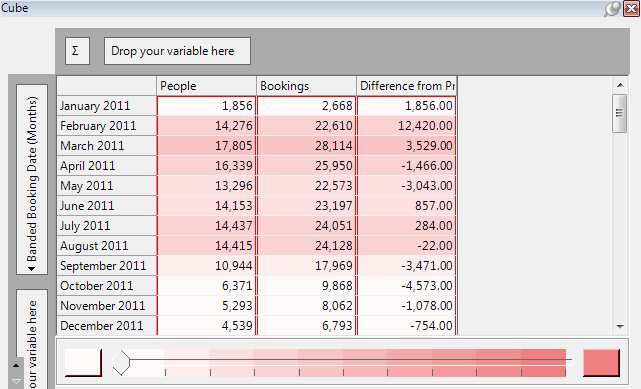
Task: Click People cell 13,296
Action: (x=206, y=186)
